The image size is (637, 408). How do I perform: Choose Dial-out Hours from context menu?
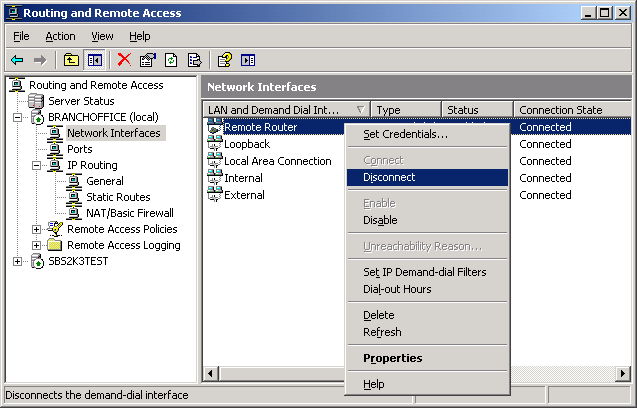point(427,289)
